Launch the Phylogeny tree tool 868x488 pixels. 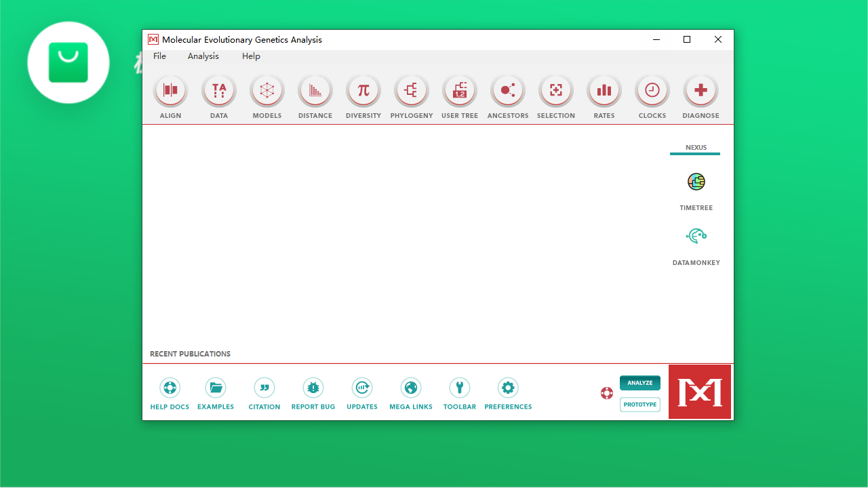412,91
